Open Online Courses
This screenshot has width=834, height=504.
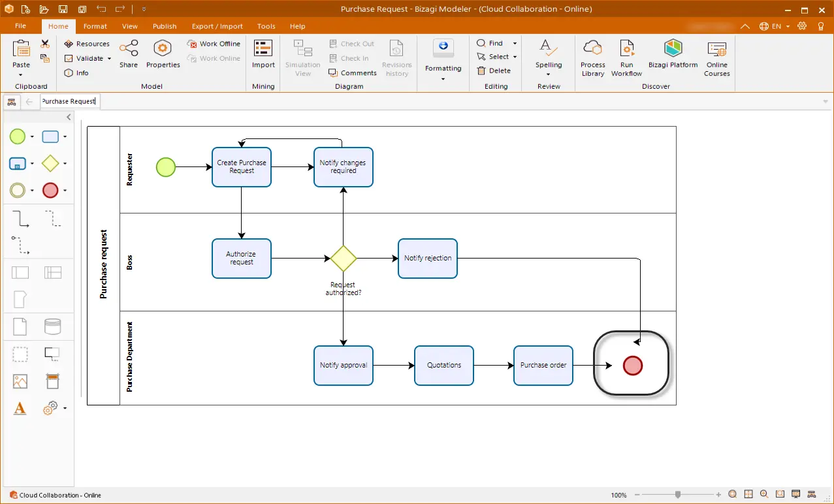coord(716,58)
